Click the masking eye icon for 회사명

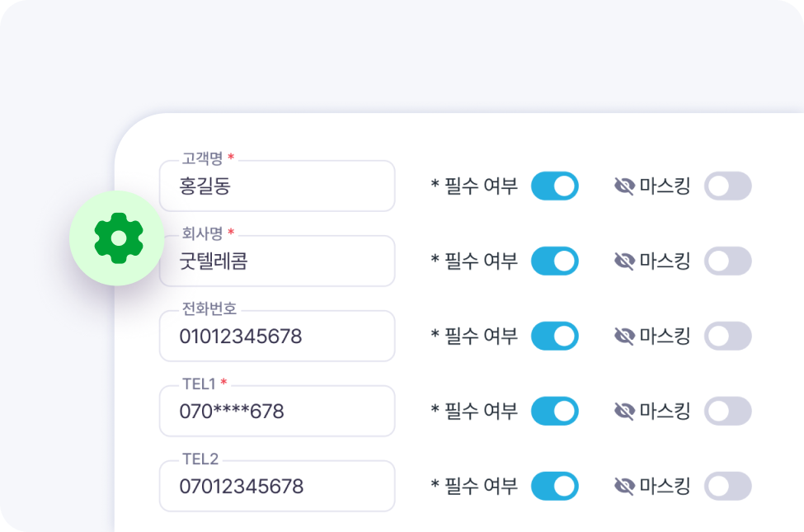625,261
